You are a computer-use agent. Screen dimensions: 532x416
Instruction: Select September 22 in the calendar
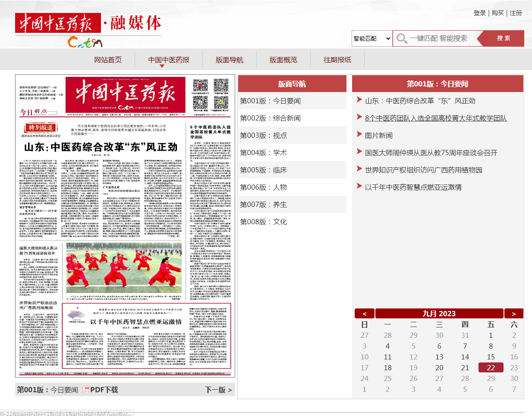pos(491,368)
